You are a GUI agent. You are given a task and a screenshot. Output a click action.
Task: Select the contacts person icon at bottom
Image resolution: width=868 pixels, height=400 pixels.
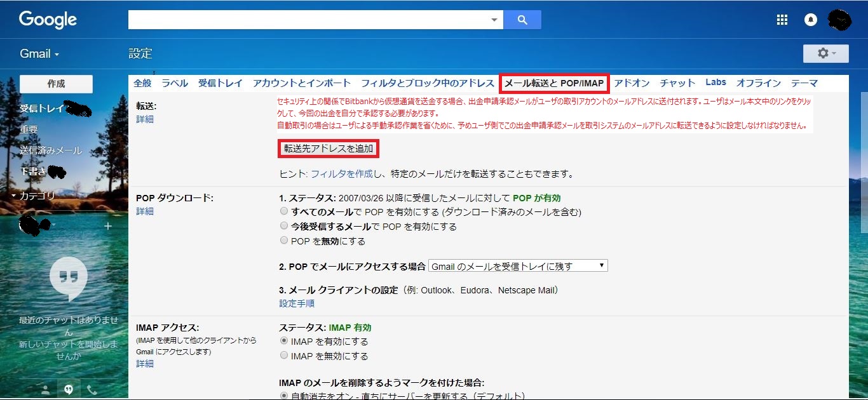pyautogui.click(x=44, y=389)
